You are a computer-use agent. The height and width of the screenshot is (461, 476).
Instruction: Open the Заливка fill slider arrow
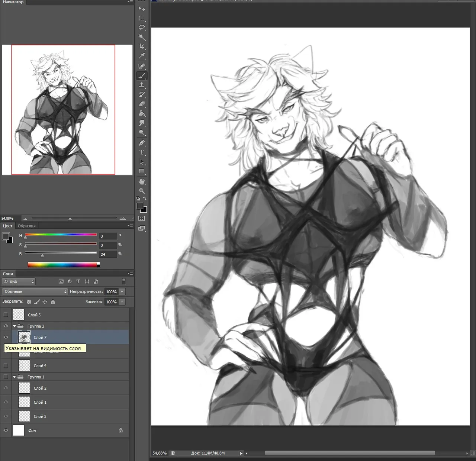[x=122, y=302]
